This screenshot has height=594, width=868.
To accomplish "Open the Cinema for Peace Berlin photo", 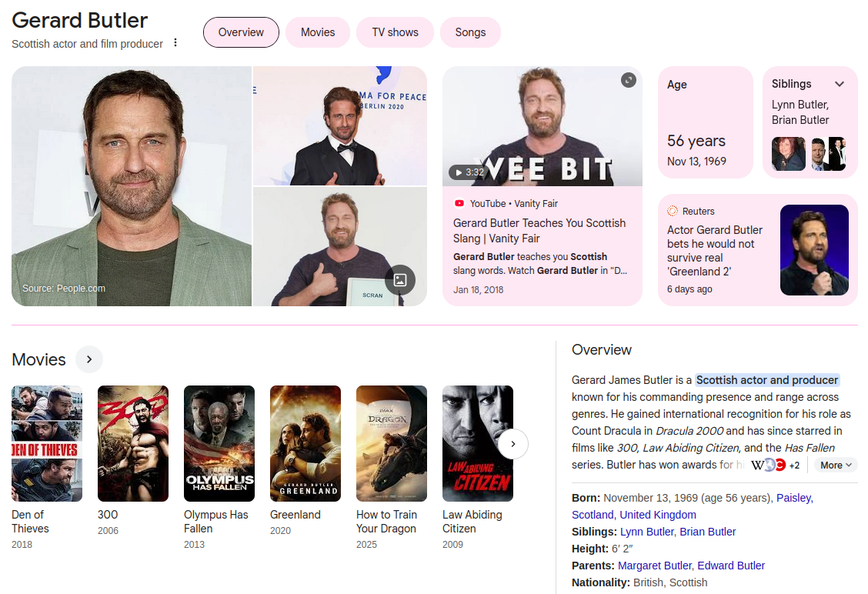I will 340,125.
